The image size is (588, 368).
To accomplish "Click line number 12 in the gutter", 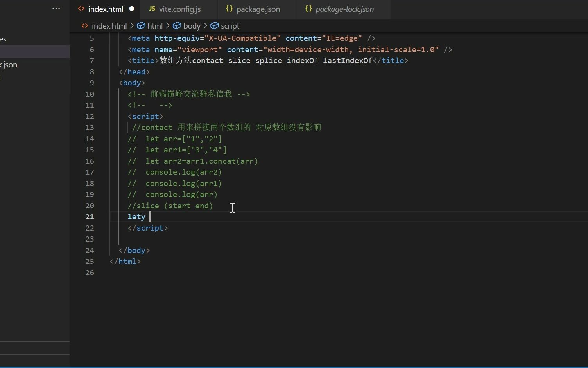I will point(90,117).
